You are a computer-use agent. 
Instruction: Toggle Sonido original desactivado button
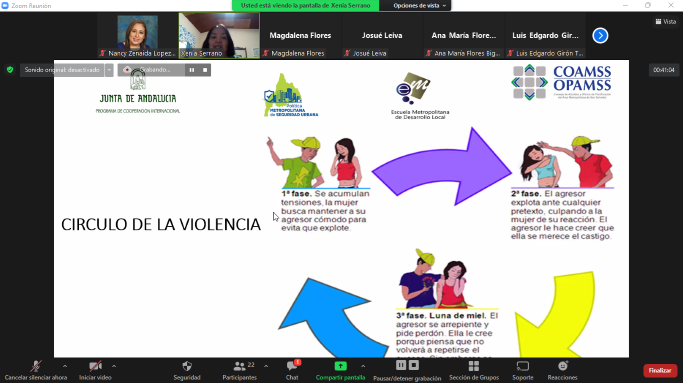[x=62, y=70]
